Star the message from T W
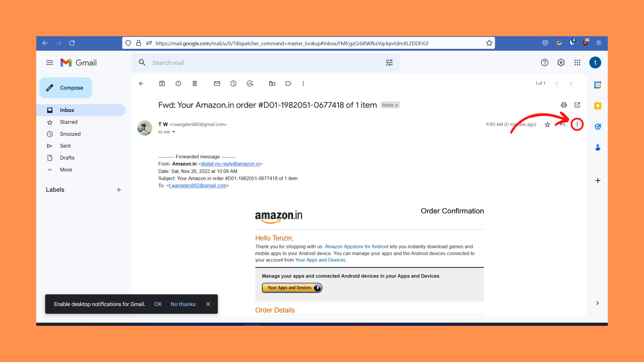The image size is (644, 362). coord(547,124)
